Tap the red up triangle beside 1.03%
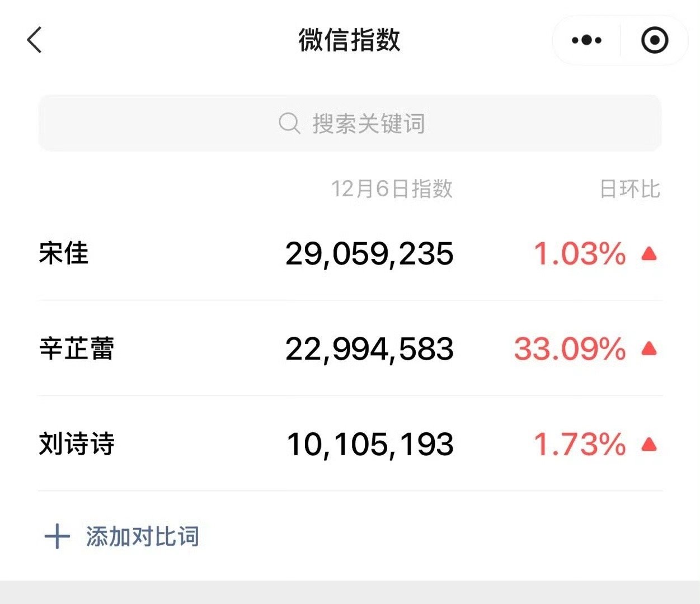This screenshot has height=604, width=700. click(x=649, y=254)
